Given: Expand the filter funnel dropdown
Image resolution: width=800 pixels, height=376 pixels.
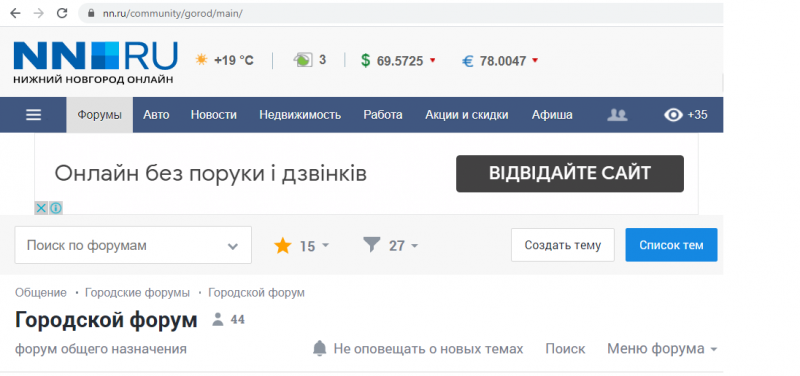Looking at the screenshot, I should click(x=390, y=246).
